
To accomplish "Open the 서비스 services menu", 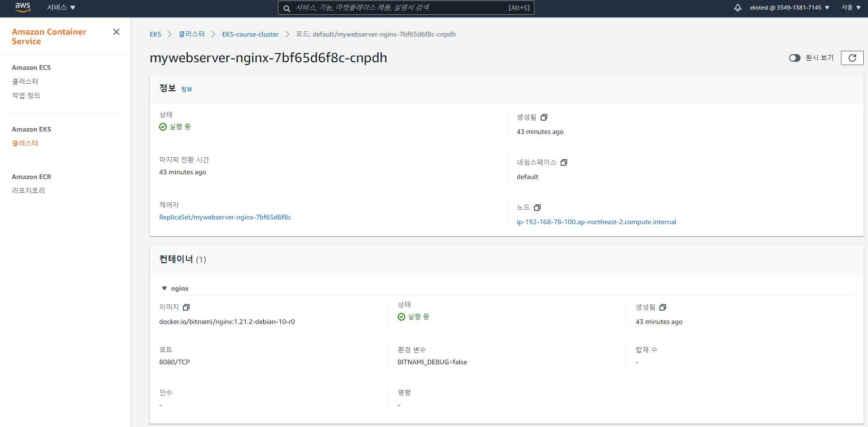I will 61,8.
